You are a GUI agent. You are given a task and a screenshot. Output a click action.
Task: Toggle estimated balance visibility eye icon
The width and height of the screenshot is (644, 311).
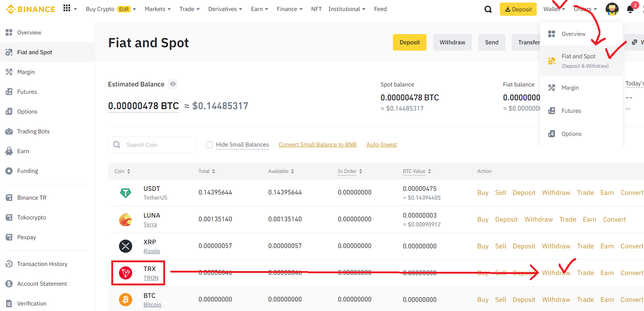point(173,84)
